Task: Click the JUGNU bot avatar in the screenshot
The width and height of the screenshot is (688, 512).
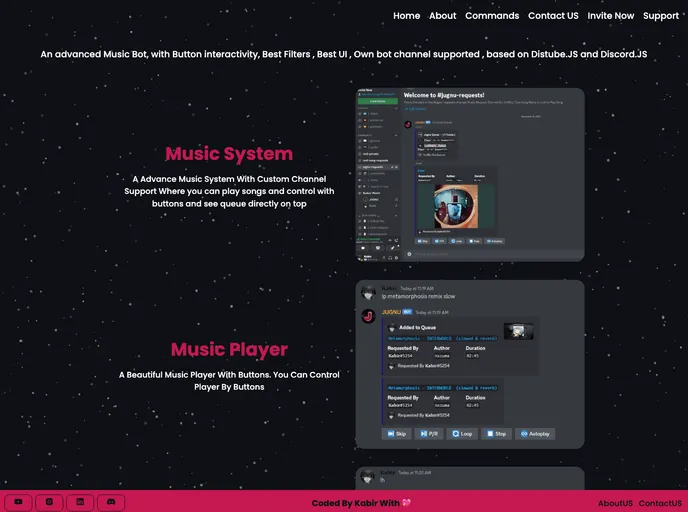Action: coord(368,316)
